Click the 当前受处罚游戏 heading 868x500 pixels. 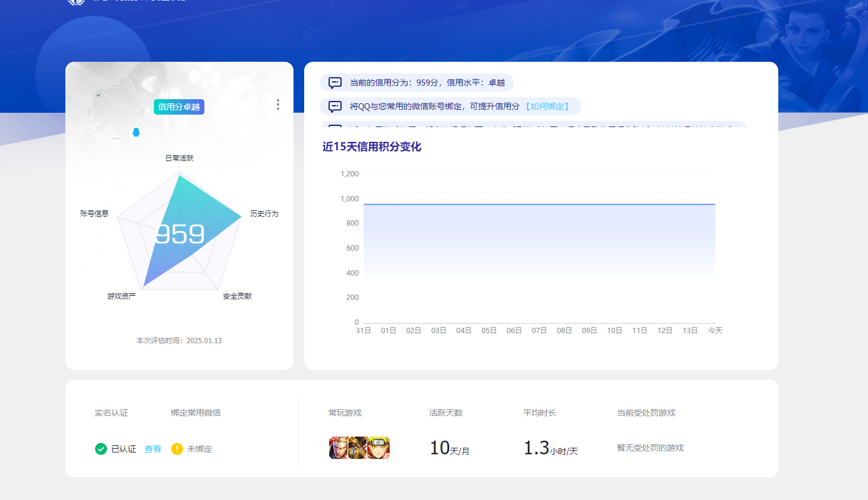646,413
